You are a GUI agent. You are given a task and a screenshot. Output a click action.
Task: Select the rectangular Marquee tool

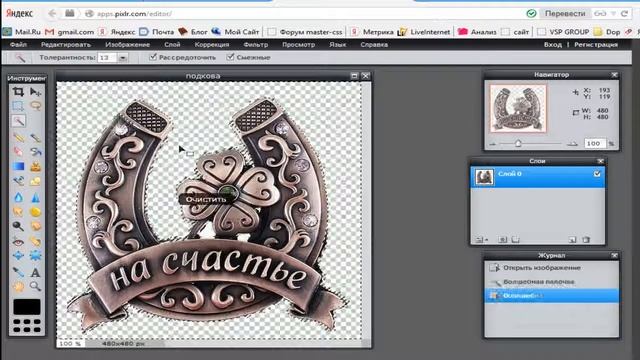[18, 106]
